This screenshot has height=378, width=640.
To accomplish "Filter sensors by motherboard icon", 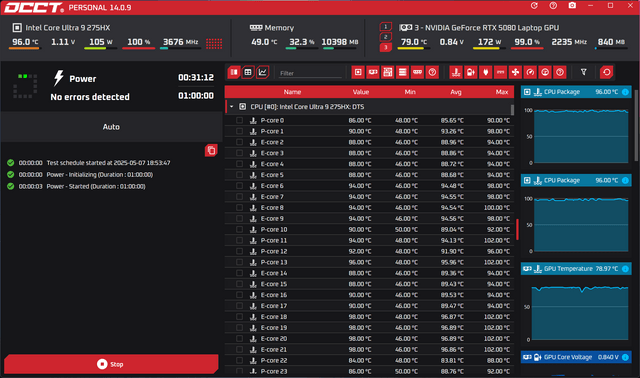I will point(388,72).
